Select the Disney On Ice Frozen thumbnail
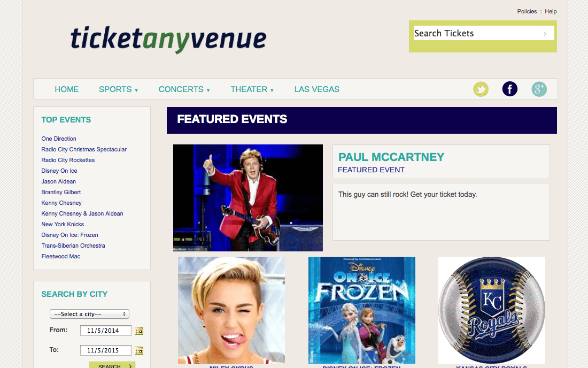This screenshot has height=368, width=588. click(x=362, y=310)
